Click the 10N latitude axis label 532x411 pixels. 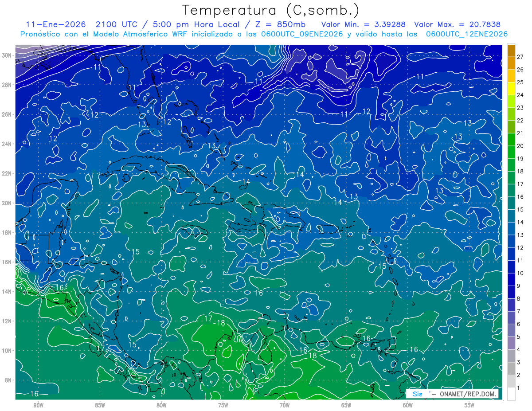(8, 351)
